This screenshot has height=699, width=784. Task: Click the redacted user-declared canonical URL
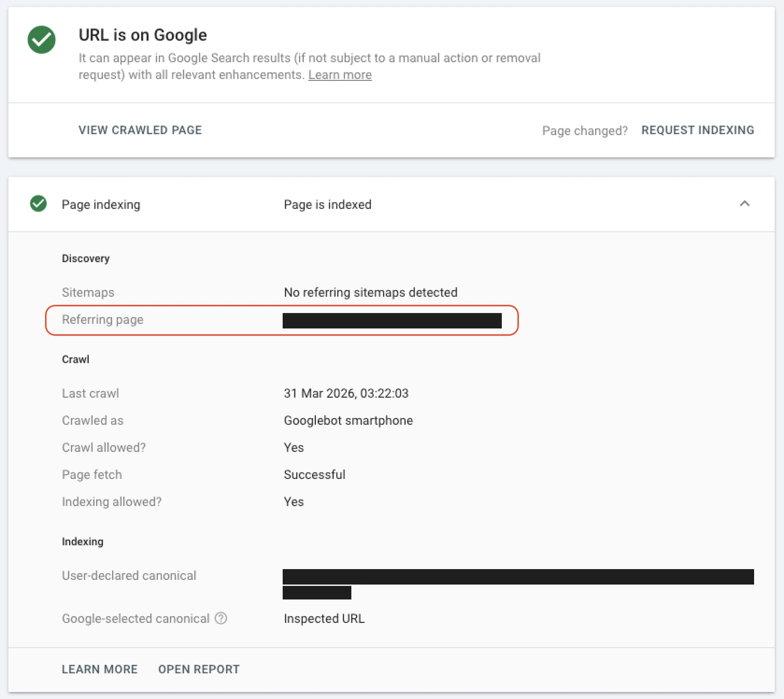tap(518, 584)
